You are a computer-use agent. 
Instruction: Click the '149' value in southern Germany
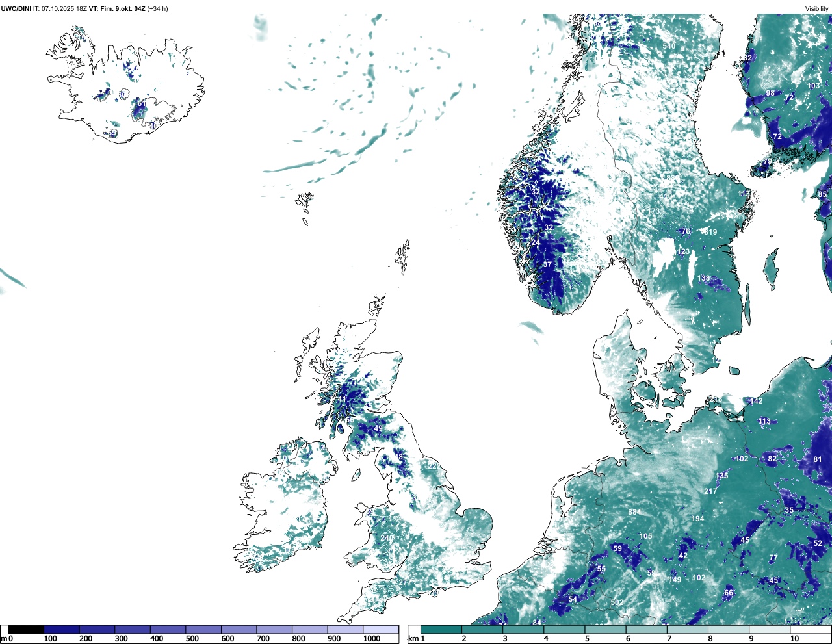click(x=675, y=580)
